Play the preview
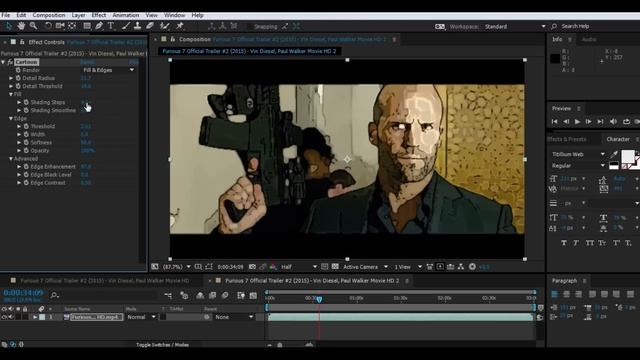This screenshot has height=360, width=640. point(577,122)
